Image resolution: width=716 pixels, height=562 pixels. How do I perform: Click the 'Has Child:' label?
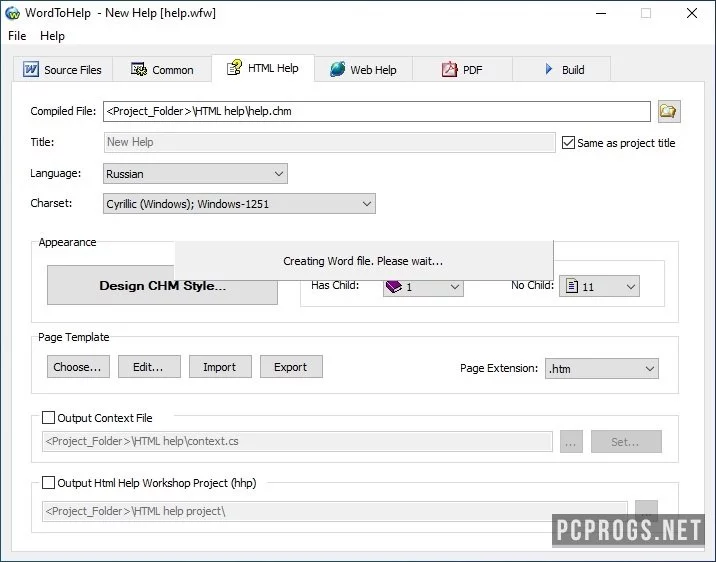click(x=335, y=285)
